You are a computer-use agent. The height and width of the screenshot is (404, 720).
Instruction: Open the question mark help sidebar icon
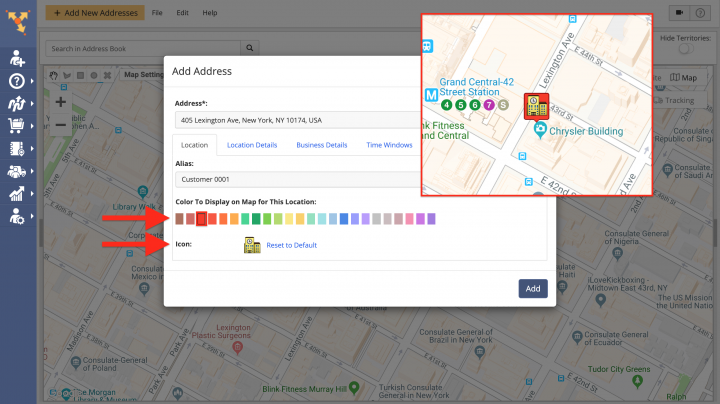pyautogui.click(x=17, y=81)
